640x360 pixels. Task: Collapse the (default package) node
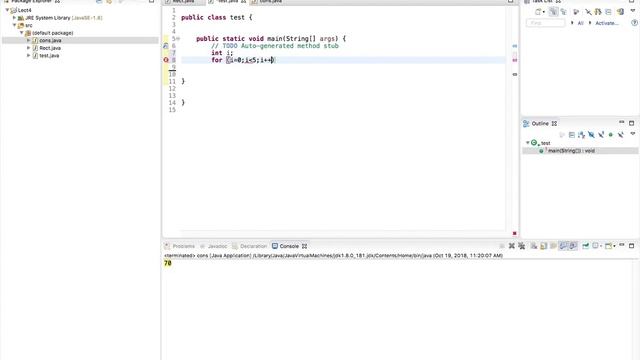(x=22, y=33)
